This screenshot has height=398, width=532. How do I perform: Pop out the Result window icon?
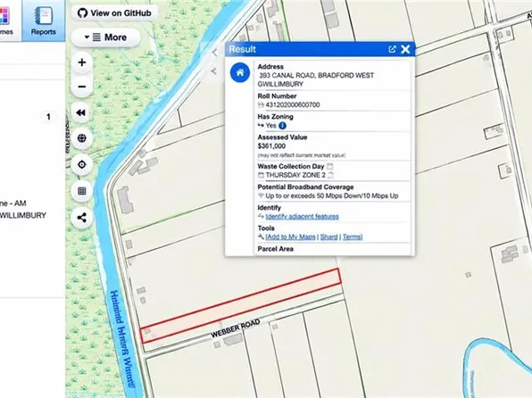point(392,50)
